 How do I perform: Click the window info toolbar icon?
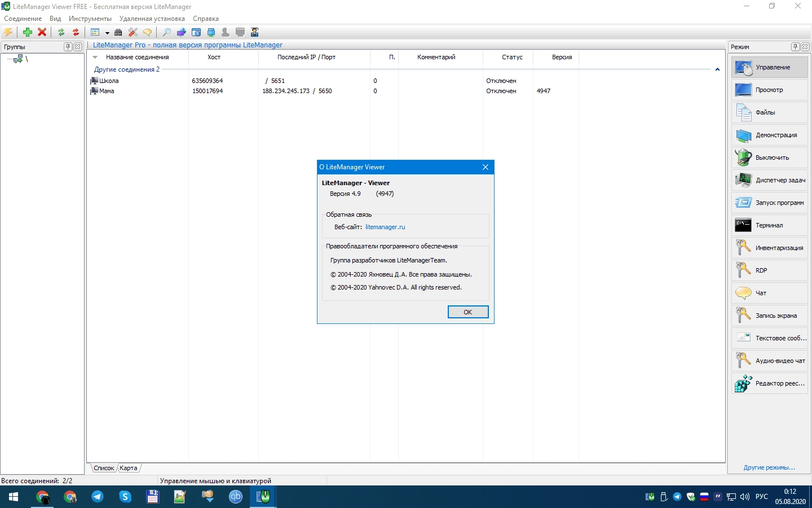[196, 32]
